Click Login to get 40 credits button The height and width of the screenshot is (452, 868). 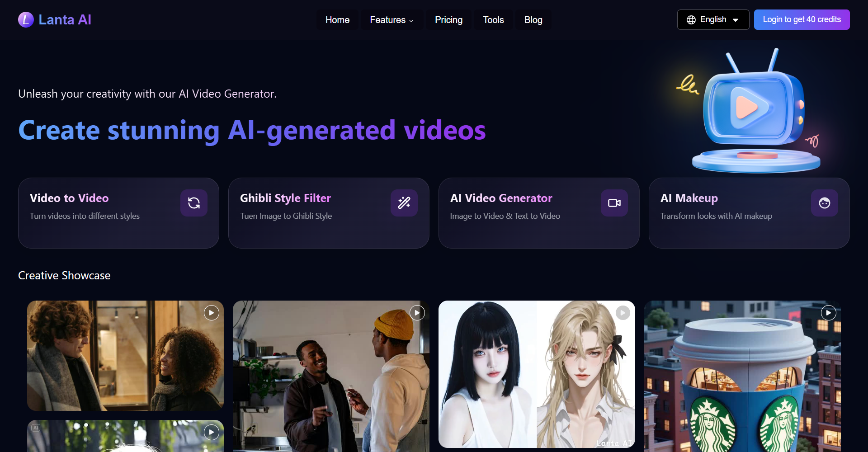click(802, 20)
